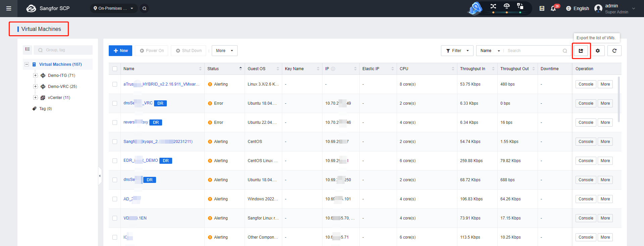Open the English language selector
Viewport: 644px width, 246px height.
(578, 8)
